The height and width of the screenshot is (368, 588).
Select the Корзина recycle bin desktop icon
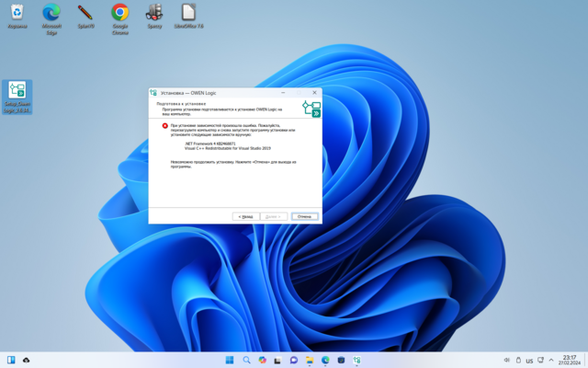tap(17, 16)
